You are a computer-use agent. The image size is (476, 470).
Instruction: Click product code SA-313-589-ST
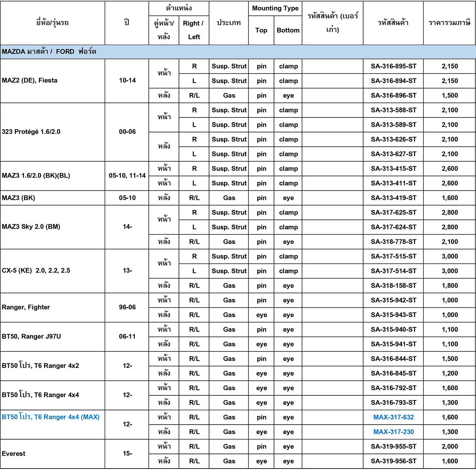[x=393, y=125]
